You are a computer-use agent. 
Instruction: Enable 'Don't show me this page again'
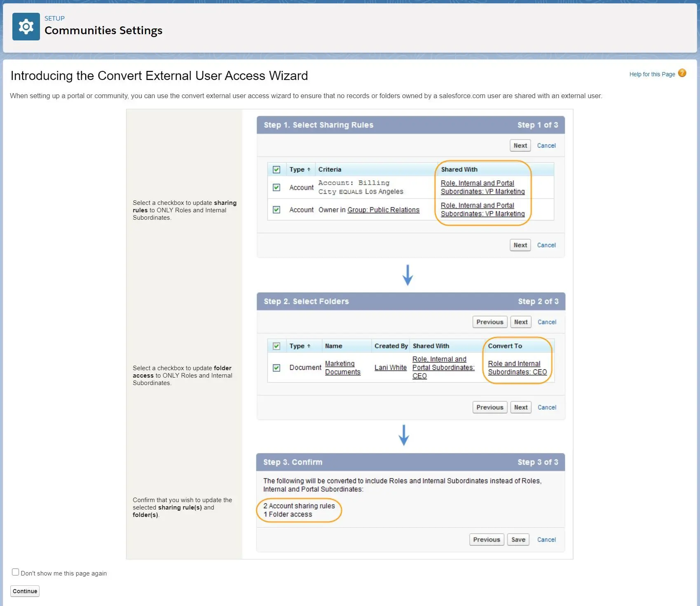(x=15, y=572)
